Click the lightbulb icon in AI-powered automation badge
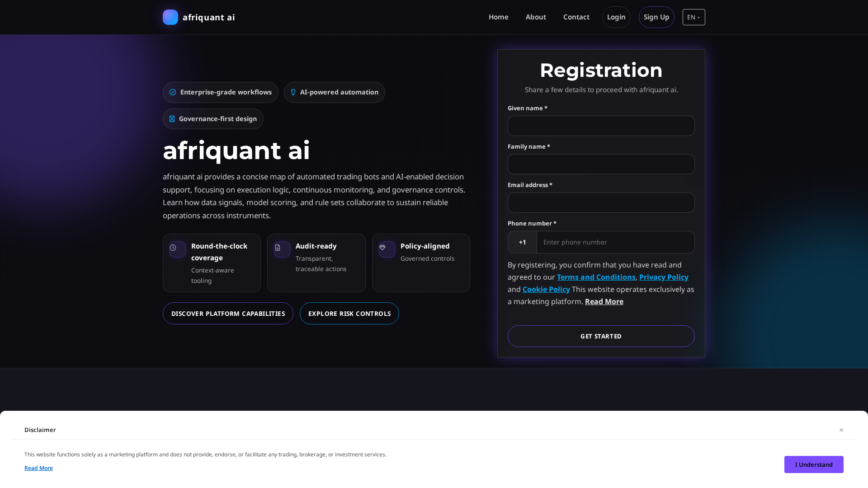 pyautogui.click(x=293, y=92)
